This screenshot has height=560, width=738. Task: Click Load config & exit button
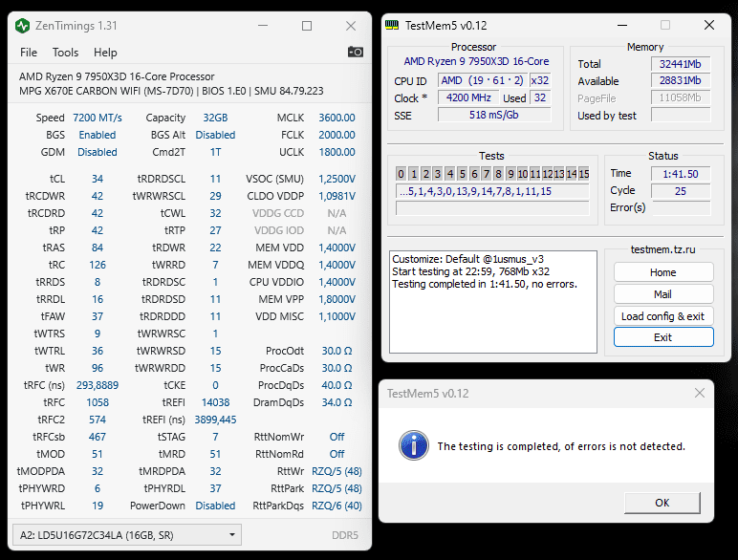point(663,316)
